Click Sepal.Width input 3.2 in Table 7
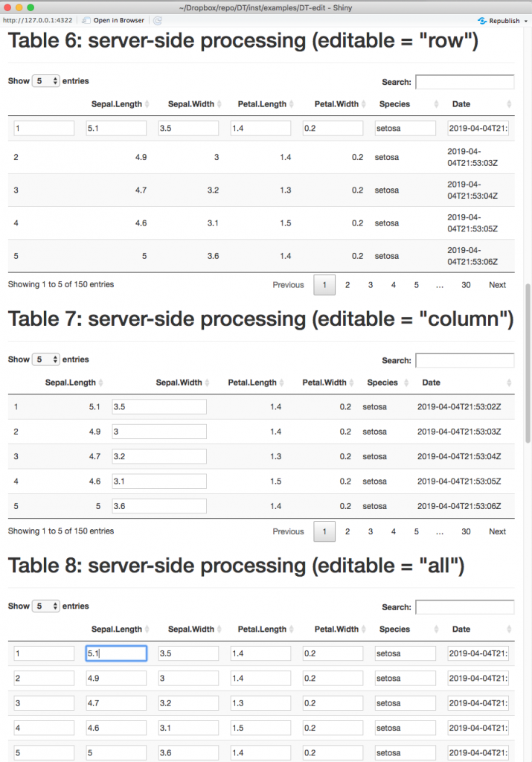The width and height of the screenshot is (532, 762). (x=158, y=457)
